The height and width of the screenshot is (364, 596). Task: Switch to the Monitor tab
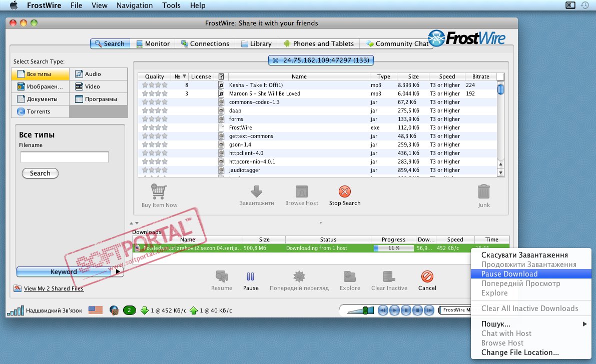click(x=153, y=43)
